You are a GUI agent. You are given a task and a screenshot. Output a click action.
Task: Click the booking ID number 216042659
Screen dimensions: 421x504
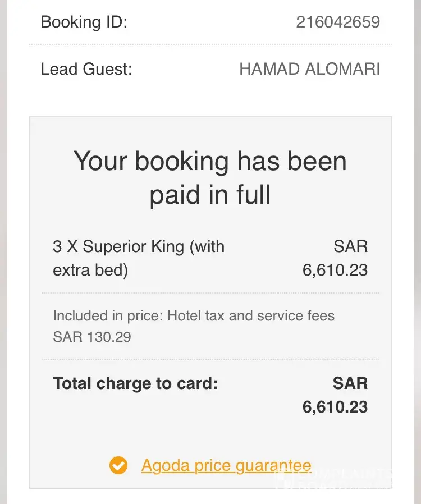coord(338,22)
